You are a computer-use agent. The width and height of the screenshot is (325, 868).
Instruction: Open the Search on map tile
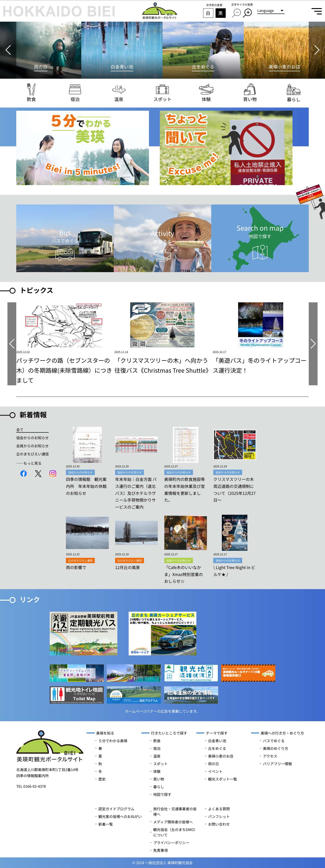(x=260, y=238)
